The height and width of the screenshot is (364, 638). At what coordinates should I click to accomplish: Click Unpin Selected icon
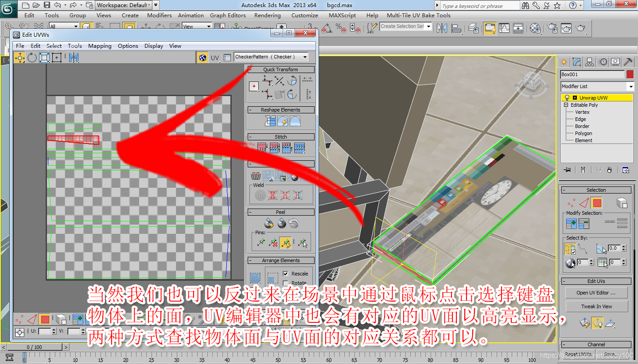(273, 242)
